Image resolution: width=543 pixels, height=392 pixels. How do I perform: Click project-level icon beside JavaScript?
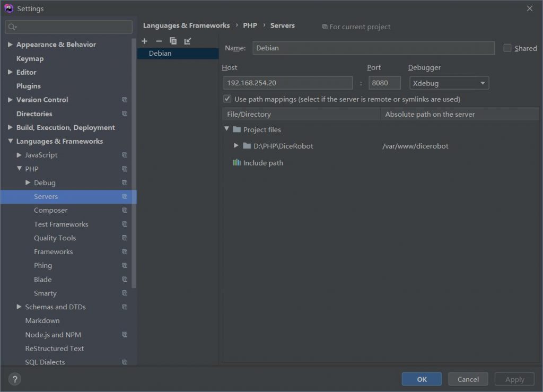click(x=125, y=155)
